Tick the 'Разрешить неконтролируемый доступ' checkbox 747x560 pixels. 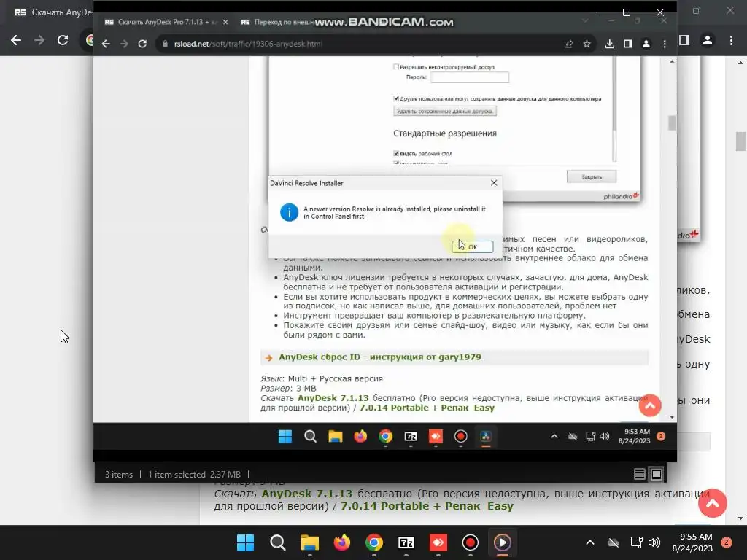pos(396,66)
